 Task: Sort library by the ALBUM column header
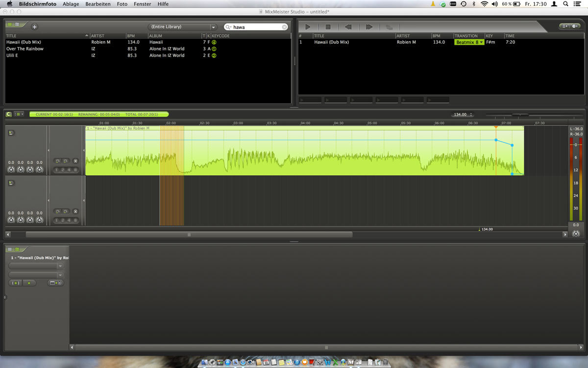(x=175, y=36)
